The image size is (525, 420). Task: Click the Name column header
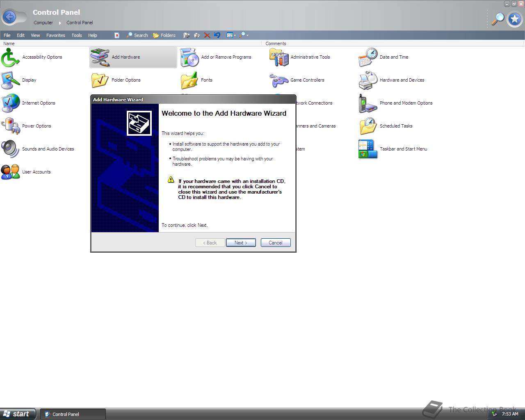click(x=130, y=43)
